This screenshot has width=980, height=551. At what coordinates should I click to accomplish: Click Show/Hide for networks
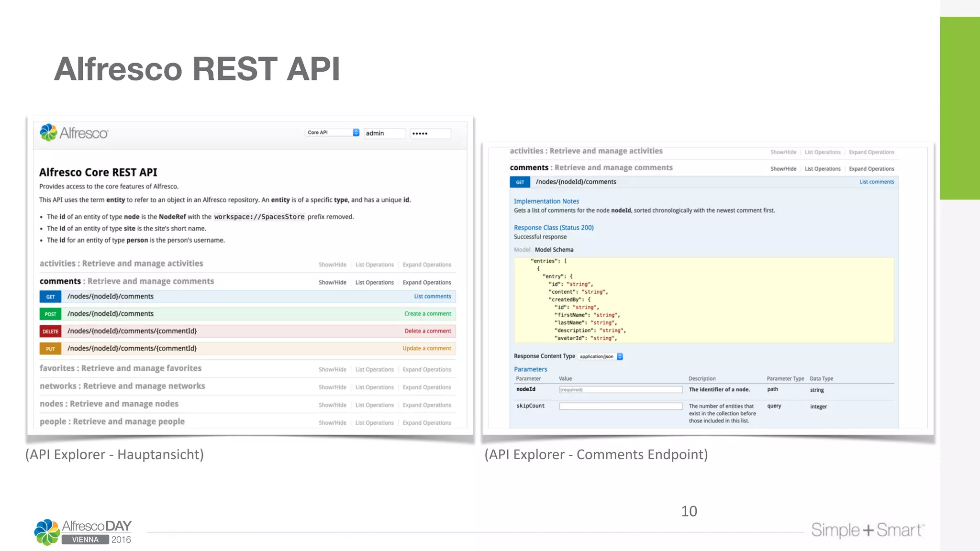click(333, 387)
